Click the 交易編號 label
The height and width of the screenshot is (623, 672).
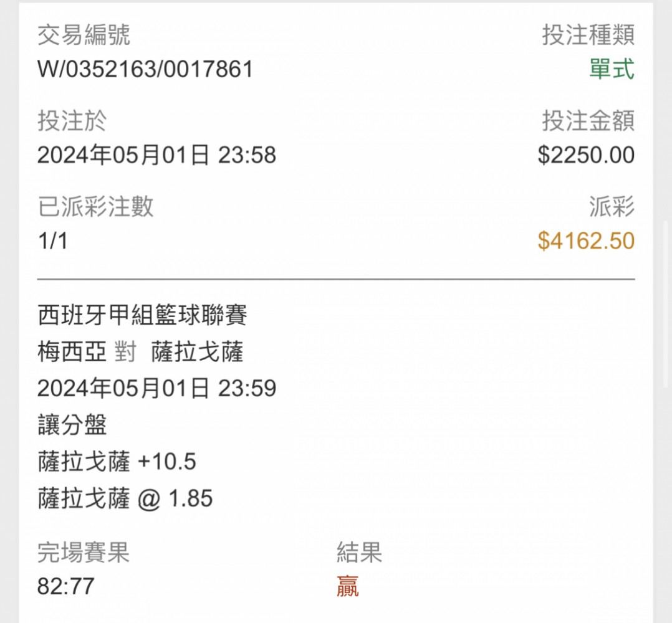84,35
